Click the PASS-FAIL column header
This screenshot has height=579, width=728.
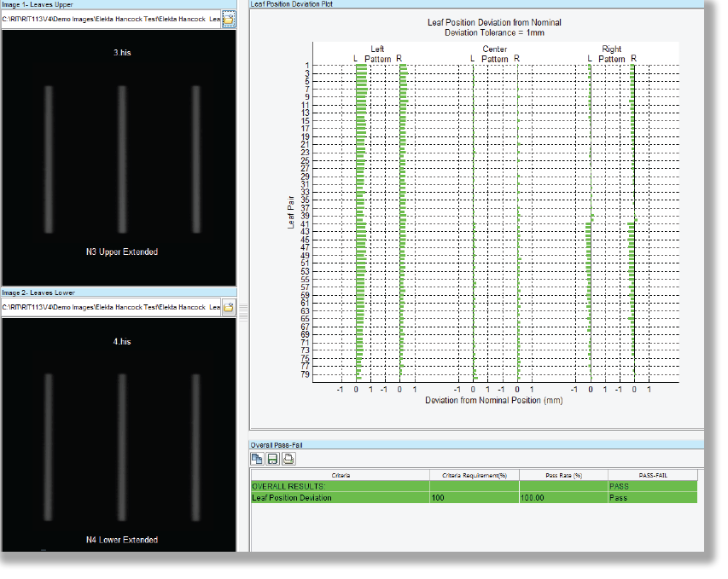click(x=652, y=475)
